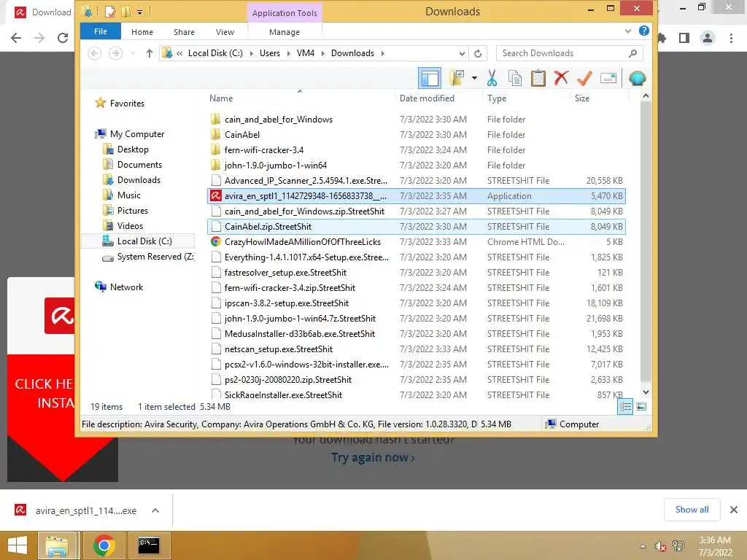Viewport: 747px width, 560px height.
Task: Select My Computer in the navigation pane
Action: pos(136,134)
